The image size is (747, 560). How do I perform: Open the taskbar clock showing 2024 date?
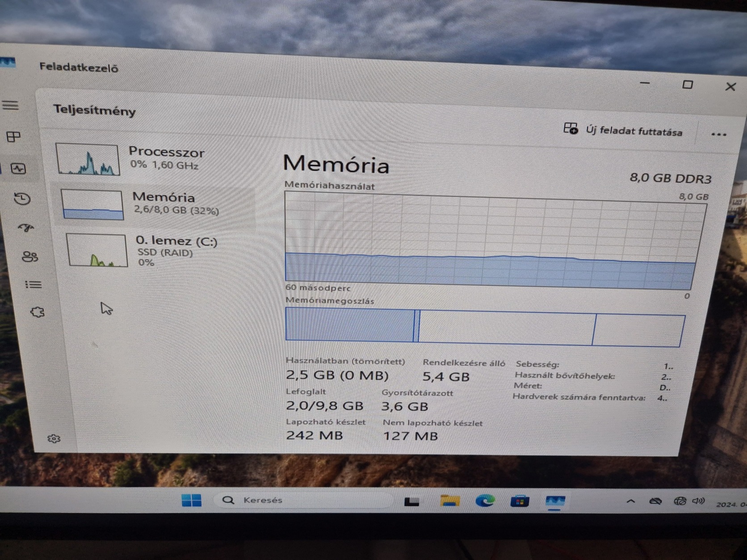pos(731,504)
